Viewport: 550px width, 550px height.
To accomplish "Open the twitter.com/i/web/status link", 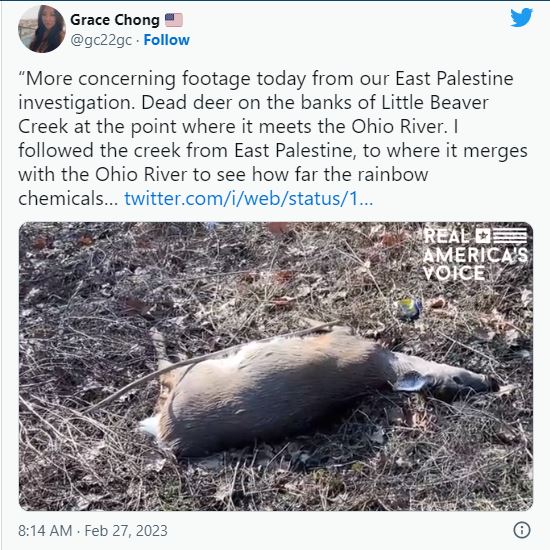I will pyautogui.click(x=248, y=199).
